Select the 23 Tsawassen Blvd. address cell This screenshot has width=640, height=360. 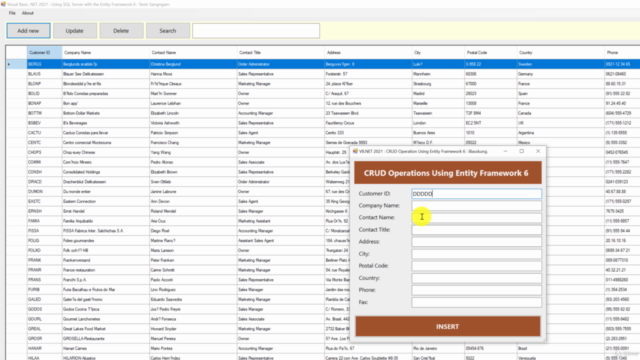pyautogui.click(x=368, y=113)
